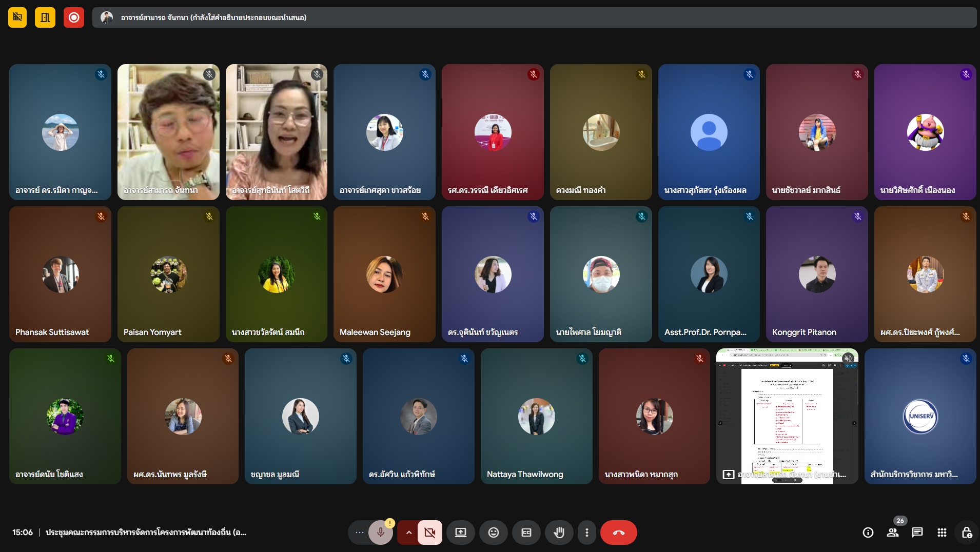Open the three-dot more options menu

tap(586, 533)
